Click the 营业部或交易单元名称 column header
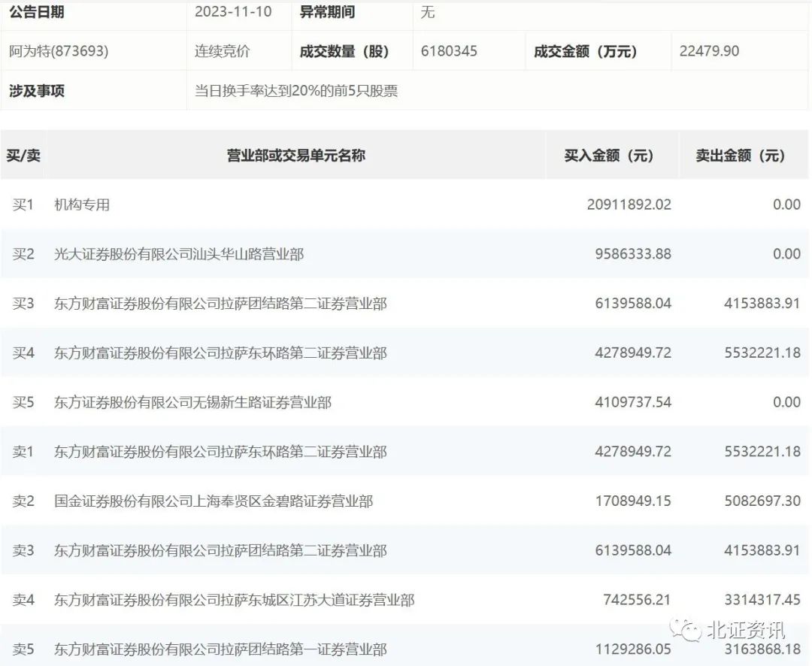The image size is (812, 666). (295, 155)
